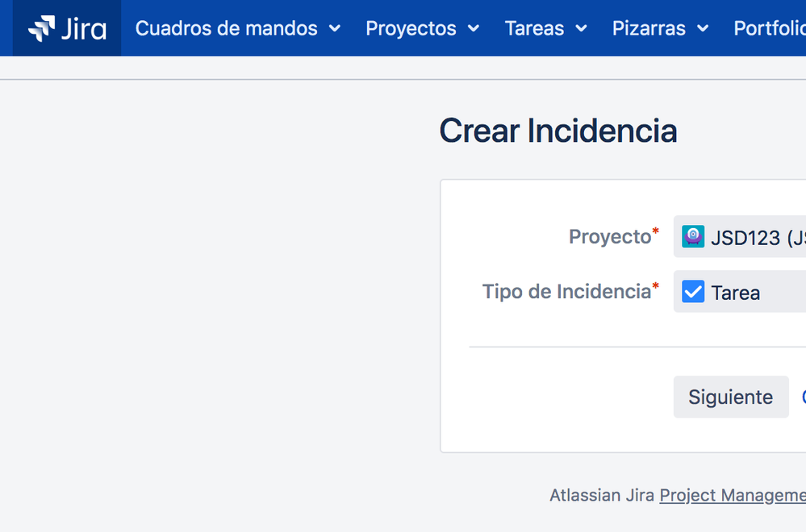Screen dimensions: 806x532
Task: Open the Portfolio menu
Action: 770,28
